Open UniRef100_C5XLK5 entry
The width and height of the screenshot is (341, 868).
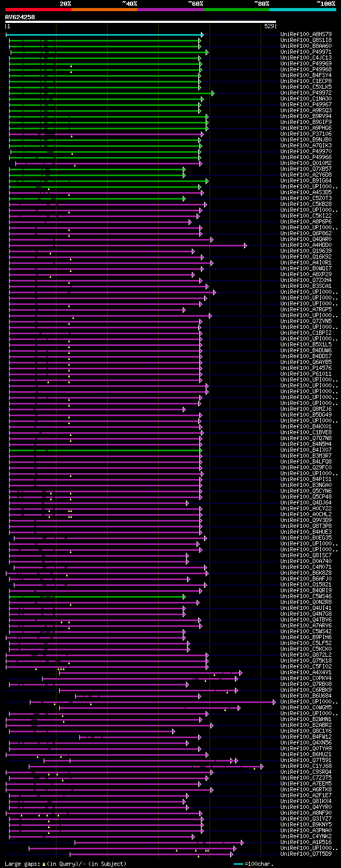point(306,87)
